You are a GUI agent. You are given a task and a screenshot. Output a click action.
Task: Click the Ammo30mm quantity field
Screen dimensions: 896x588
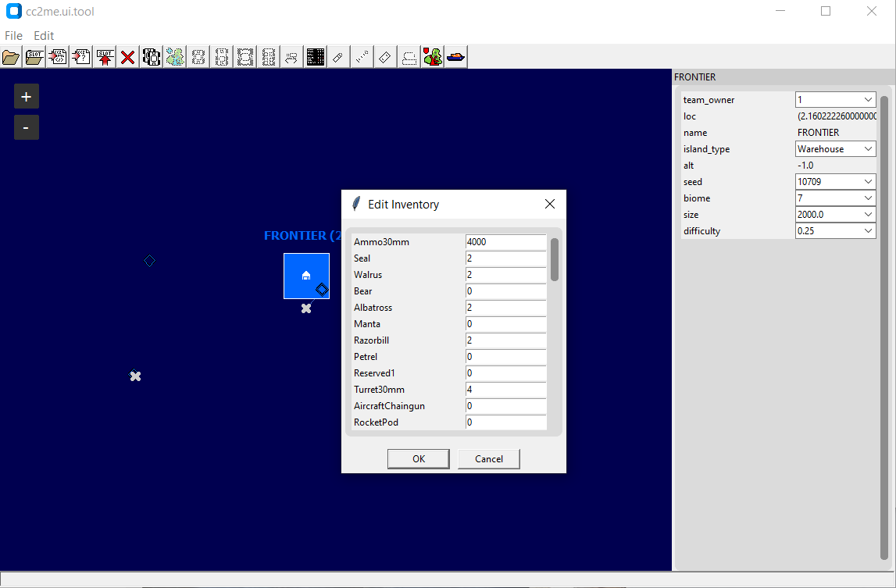[x=505, y=241]
